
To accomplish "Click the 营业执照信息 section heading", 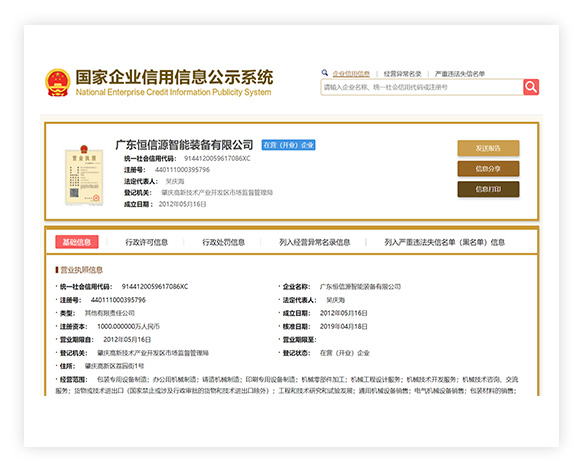I will point(81,270).
